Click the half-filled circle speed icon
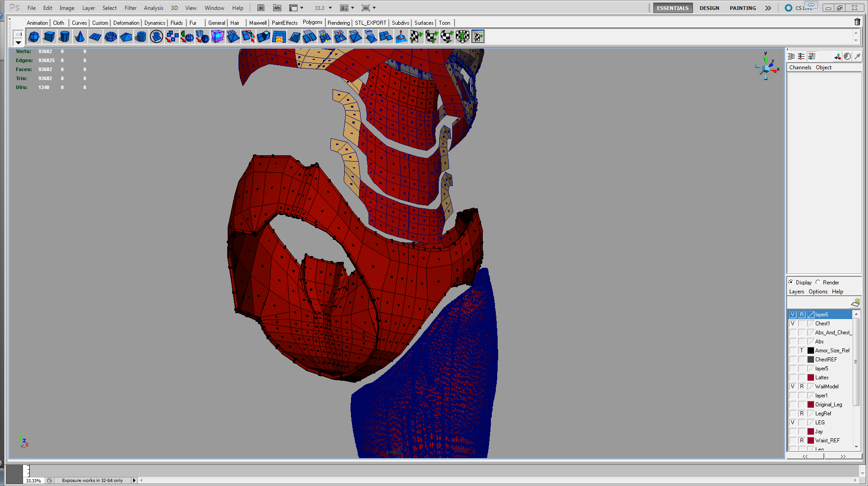 pos(847,56)
